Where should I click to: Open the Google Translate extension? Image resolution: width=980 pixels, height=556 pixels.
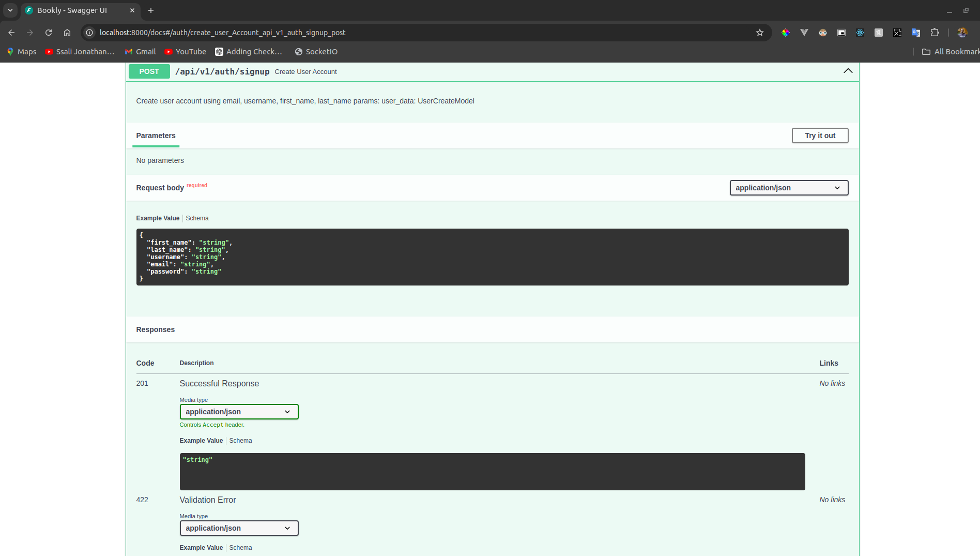tap(916, 32)
